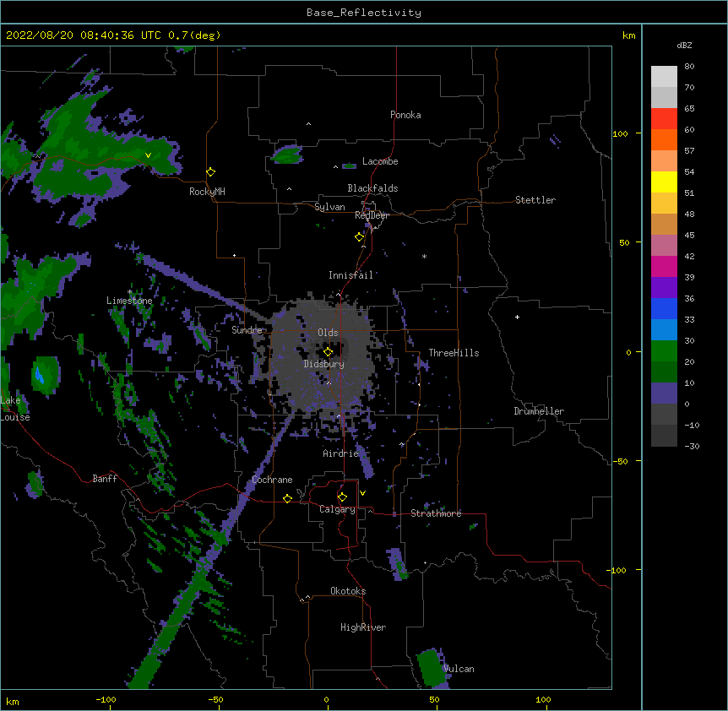Click the white plus marker west of Drumheller county
Screen dimensions: 728x711
(517, 317)
